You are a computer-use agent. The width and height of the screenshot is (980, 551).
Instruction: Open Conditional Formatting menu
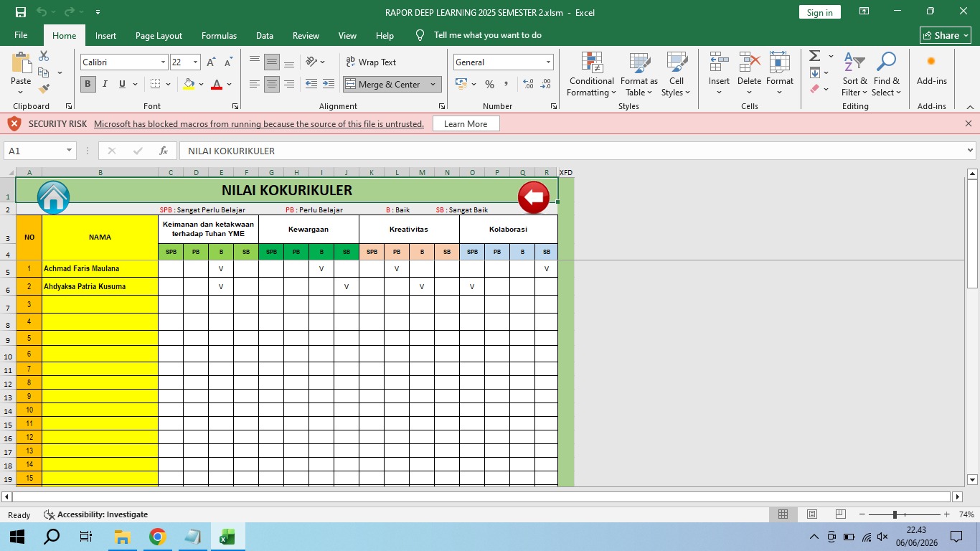(592, 74)
